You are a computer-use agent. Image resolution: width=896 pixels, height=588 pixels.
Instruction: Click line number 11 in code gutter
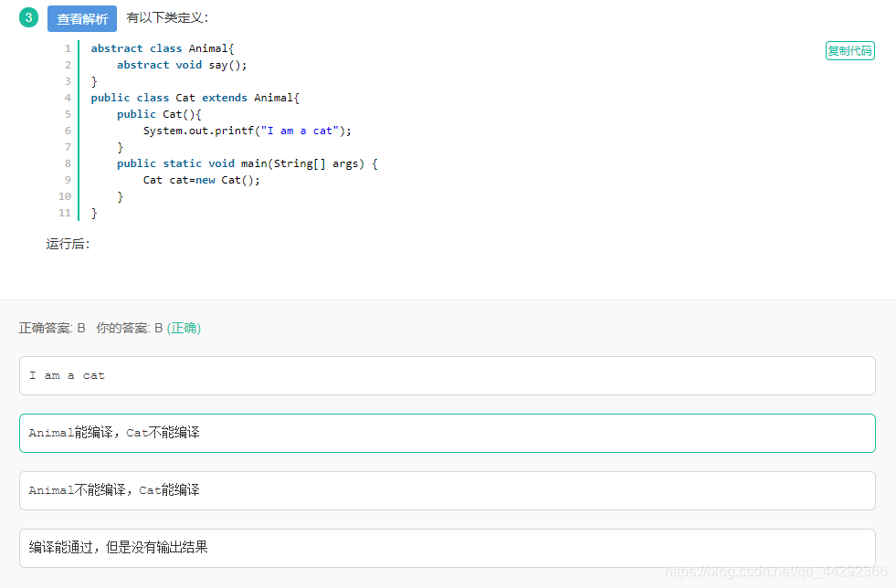(x=65, y=213)
